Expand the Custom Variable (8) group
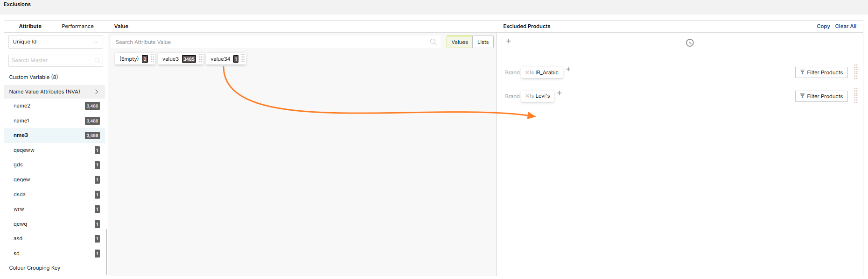 tap(34, 77)
